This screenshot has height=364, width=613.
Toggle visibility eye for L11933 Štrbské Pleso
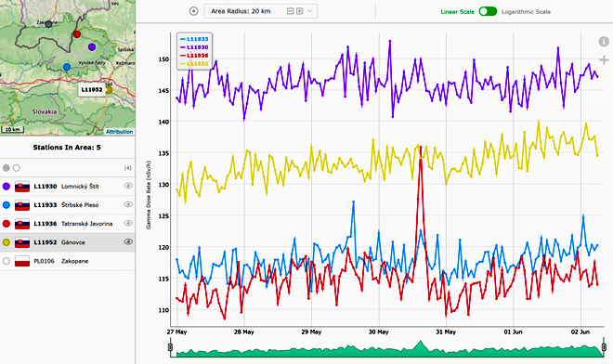coord(128,204)
